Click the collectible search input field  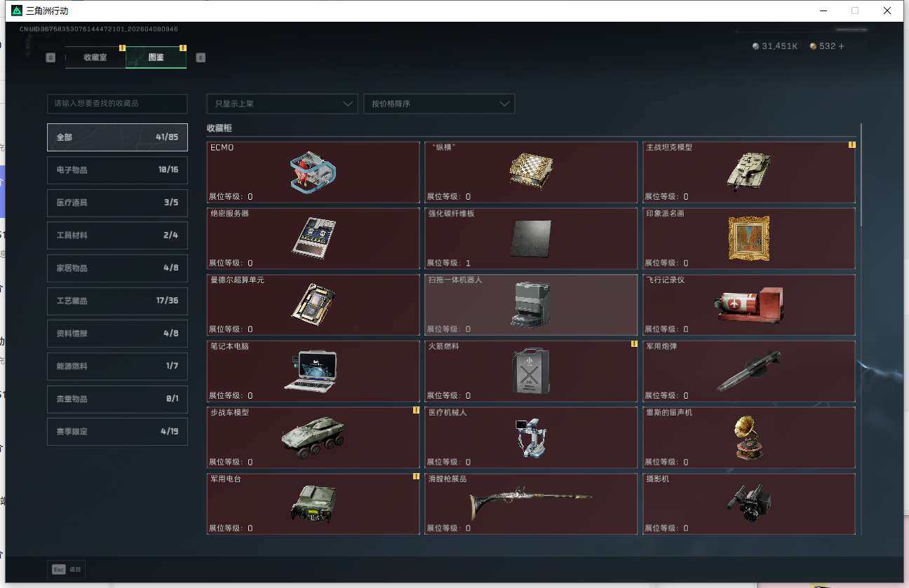(x=117, y=104)
